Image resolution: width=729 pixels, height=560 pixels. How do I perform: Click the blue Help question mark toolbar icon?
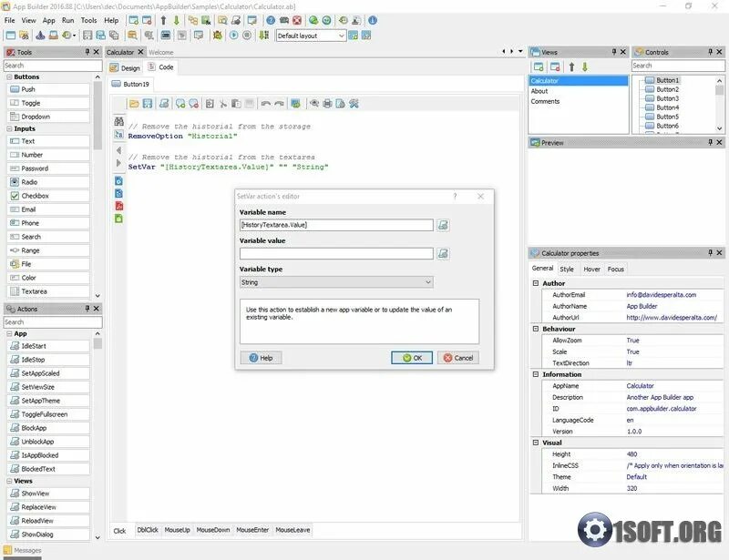point(271,20)
